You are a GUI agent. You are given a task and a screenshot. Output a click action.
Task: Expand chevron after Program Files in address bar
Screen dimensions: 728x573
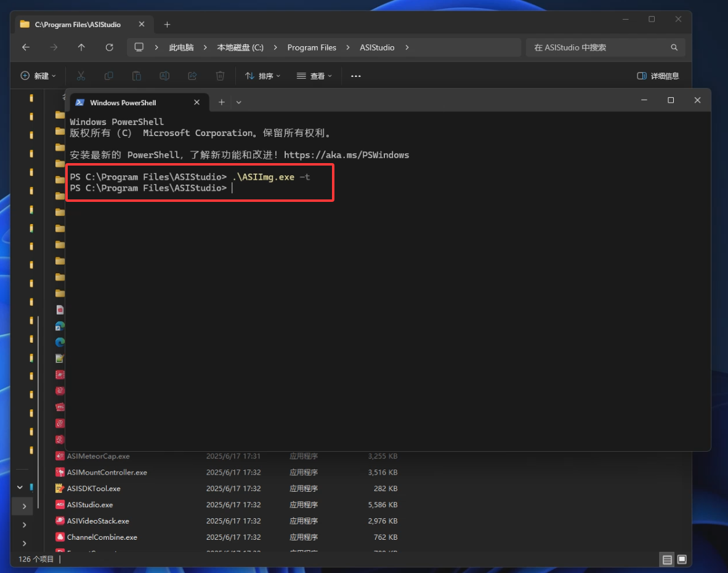coord(348,47)
